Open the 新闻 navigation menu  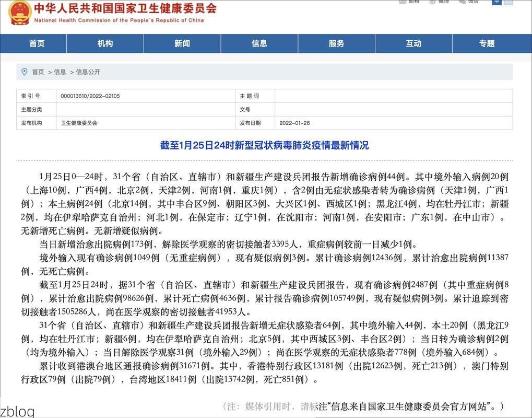(182, 44)
